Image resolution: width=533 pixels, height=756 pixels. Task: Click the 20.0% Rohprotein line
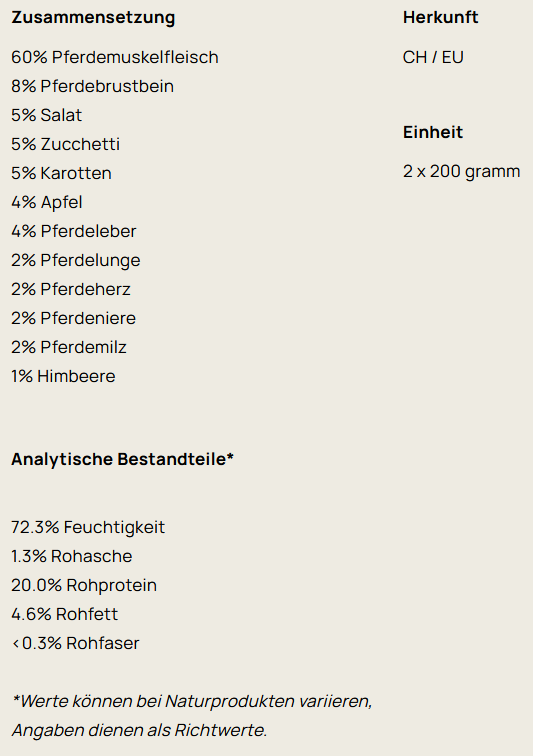(x=84, y=585)
